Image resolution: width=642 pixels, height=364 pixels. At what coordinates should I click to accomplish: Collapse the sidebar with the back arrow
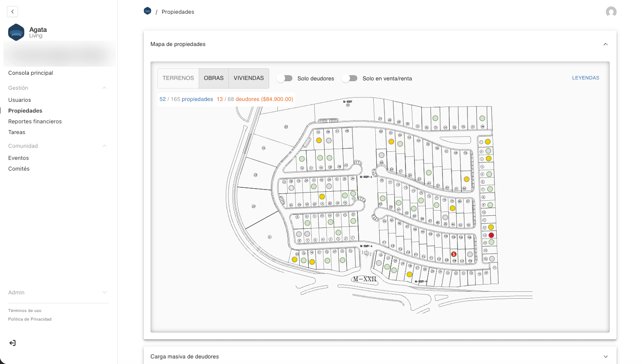(12, 11)
